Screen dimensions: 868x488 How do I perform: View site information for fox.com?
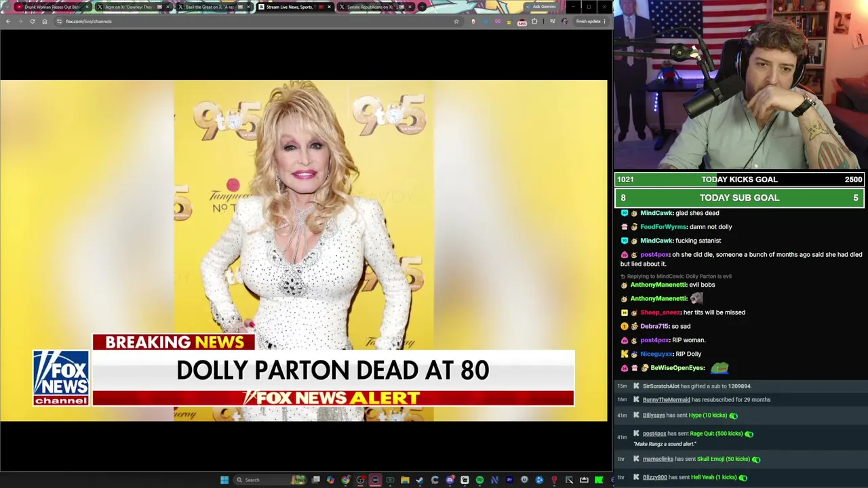click(x=59, y=21)
